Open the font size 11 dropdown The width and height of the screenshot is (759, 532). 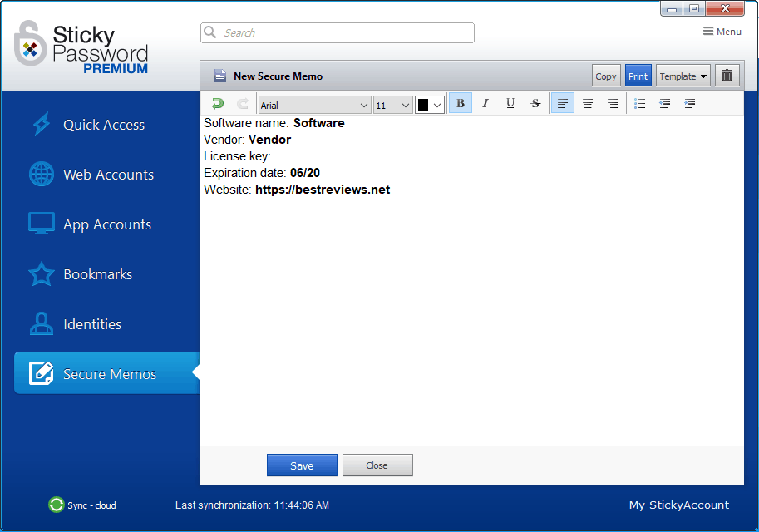point(392,104)
